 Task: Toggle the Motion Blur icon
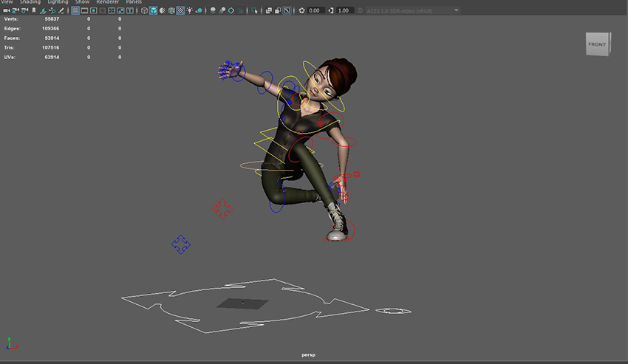click(222, 11)
